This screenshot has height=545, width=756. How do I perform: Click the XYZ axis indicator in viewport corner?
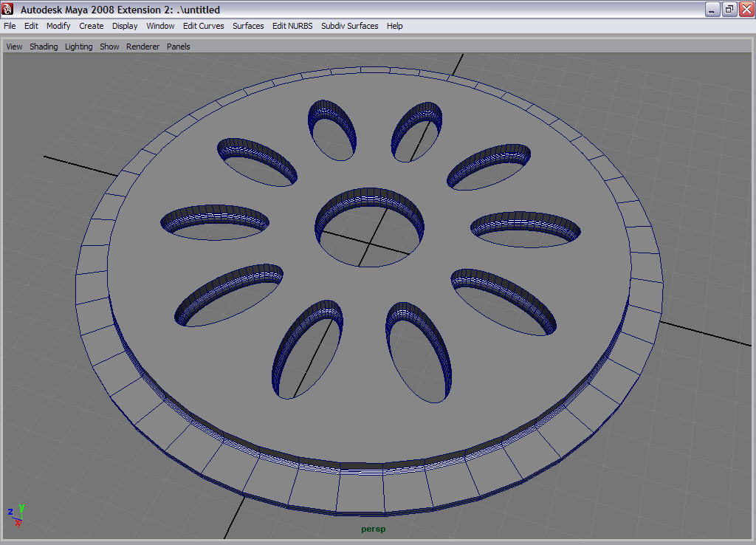(16, 515)
